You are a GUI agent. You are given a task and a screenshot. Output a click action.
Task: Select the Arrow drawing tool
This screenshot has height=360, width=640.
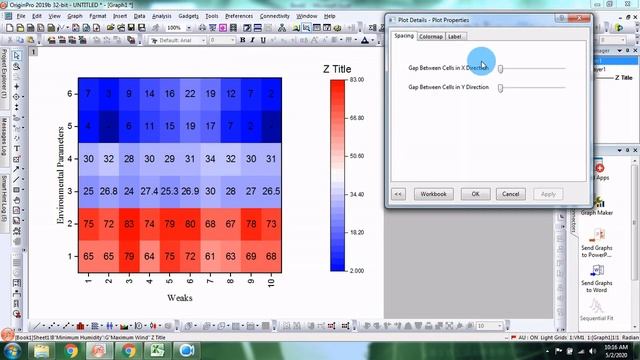[x=16, y=169]
